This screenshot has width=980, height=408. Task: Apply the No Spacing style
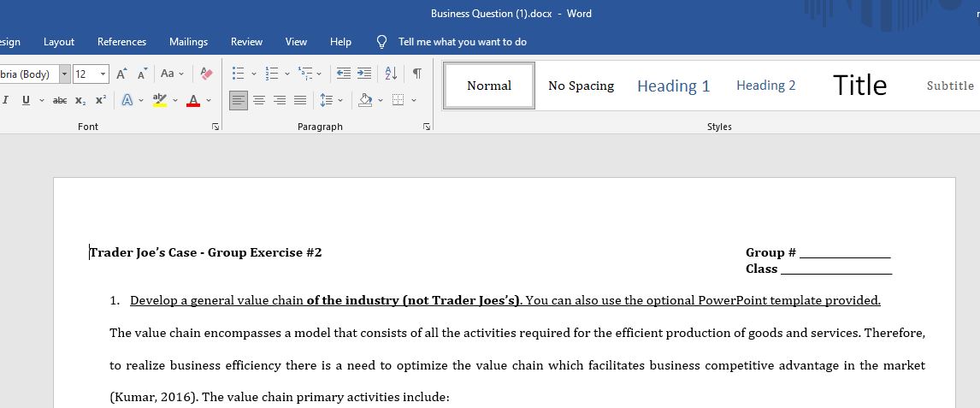click(581, 86)
